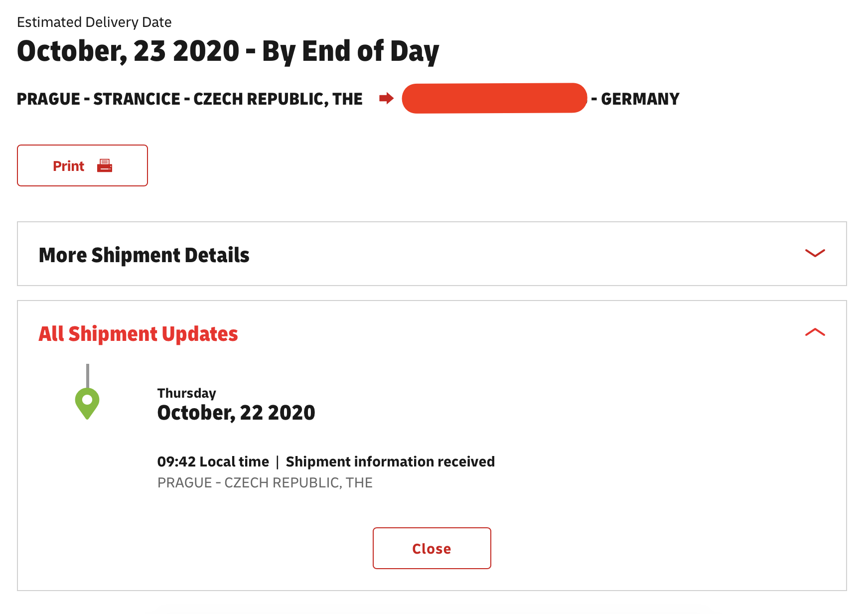Viewport: 868px width, 614px height.
Task: Click the red printer icon
Action: point(105,166)
